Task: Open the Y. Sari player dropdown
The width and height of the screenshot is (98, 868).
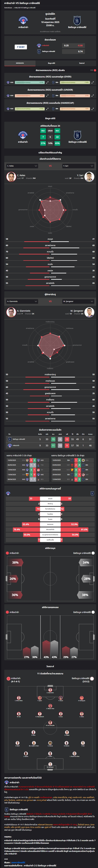Action: pyautogui.click(x=78, y=166)
